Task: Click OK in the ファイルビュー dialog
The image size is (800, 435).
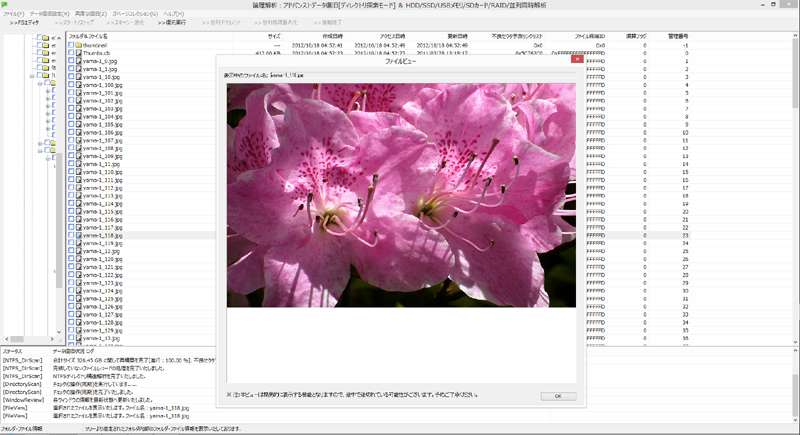Action: point(558,396)
